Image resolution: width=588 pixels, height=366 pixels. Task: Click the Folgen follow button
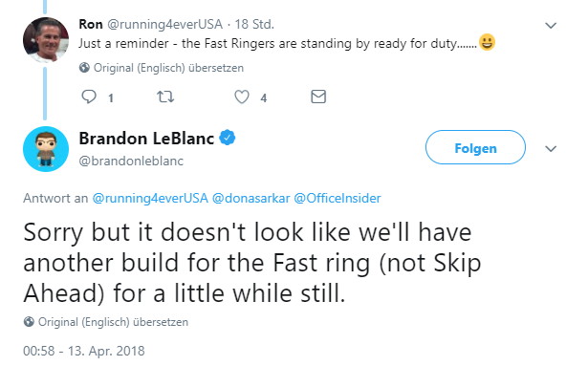(475, 147)
